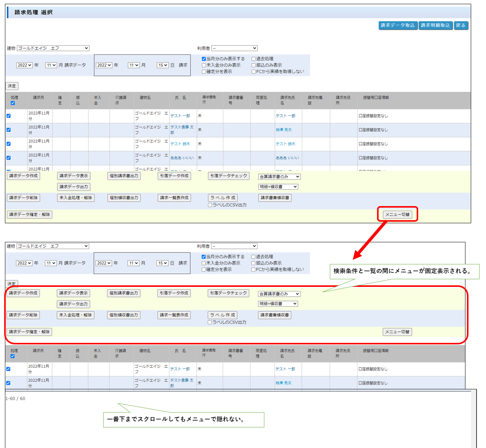Click 請求データ作成 in the red-outlined menu
Image resolution: width=486 pixels, height=448 pixels.
pyautogui.click(x=23, y=293)
